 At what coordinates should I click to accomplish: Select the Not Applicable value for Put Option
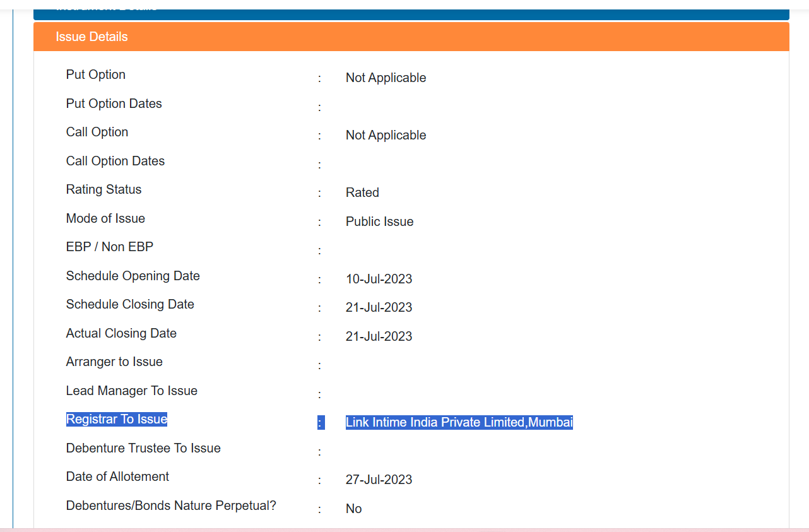coord(386,78)
